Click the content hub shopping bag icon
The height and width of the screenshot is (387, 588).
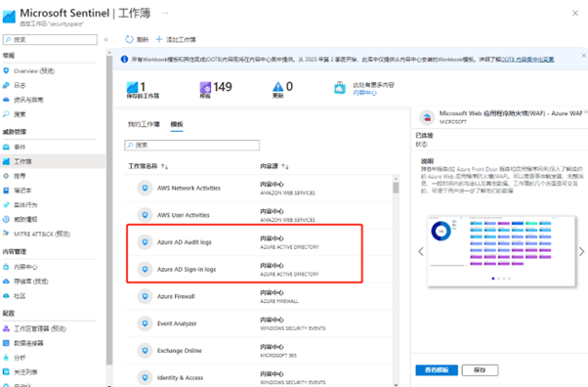340,88
